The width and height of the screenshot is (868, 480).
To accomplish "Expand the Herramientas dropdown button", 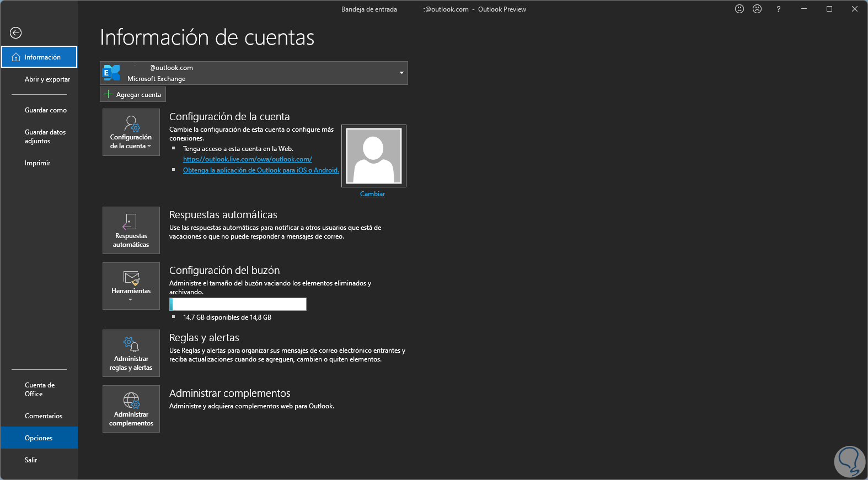I will (131, 286).
